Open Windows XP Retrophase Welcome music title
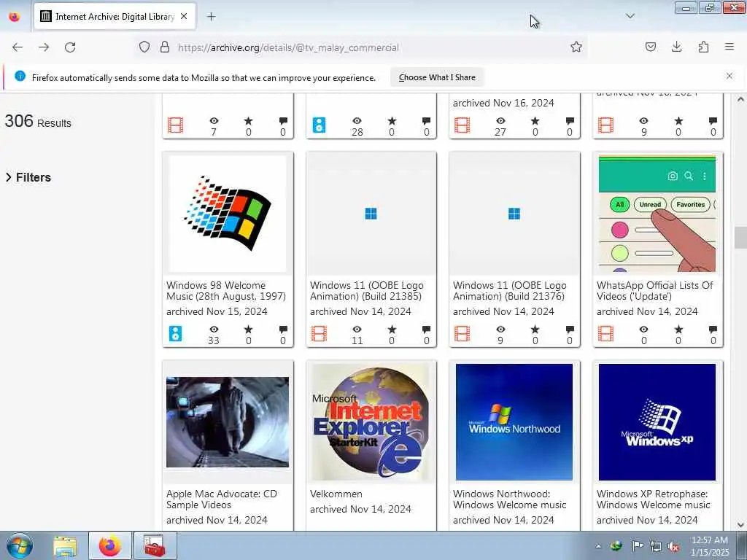 (x=653, y=499)
